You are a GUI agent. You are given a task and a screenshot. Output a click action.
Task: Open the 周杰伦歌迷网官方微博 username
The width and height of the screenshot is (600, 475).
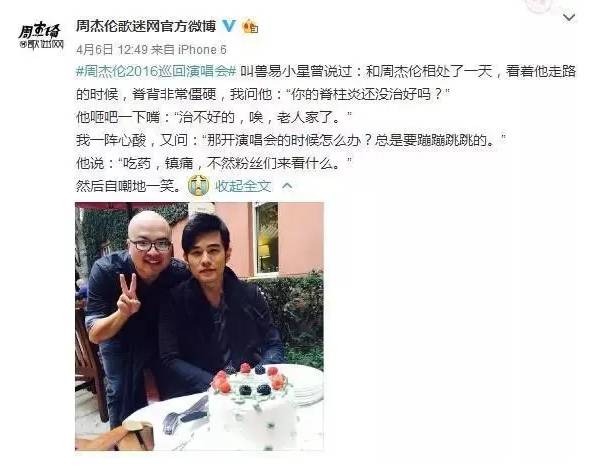[146, 26]
